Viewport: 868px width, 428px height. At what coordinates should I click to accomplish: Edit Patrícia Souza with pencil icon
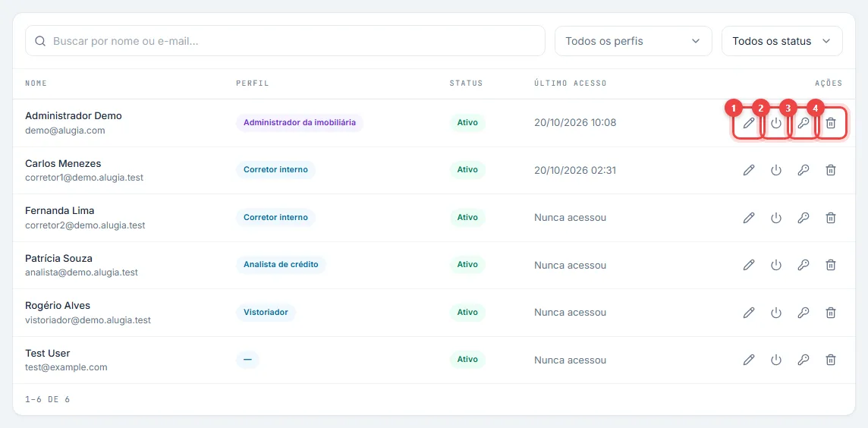click(748, 265)
